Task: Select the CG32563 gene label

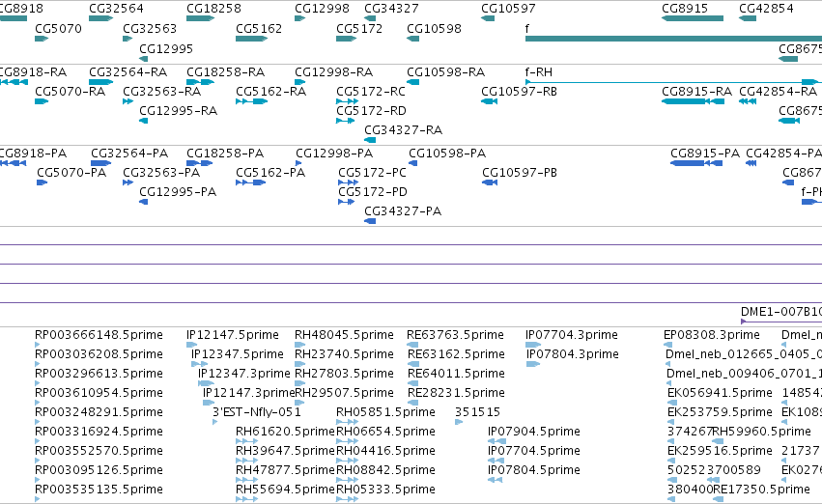Action: (x=150, y=28)
